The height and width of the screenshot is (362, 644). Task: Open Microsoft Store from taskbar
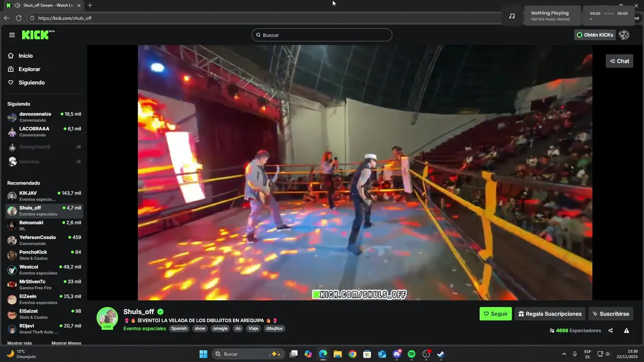coord(367,354)
